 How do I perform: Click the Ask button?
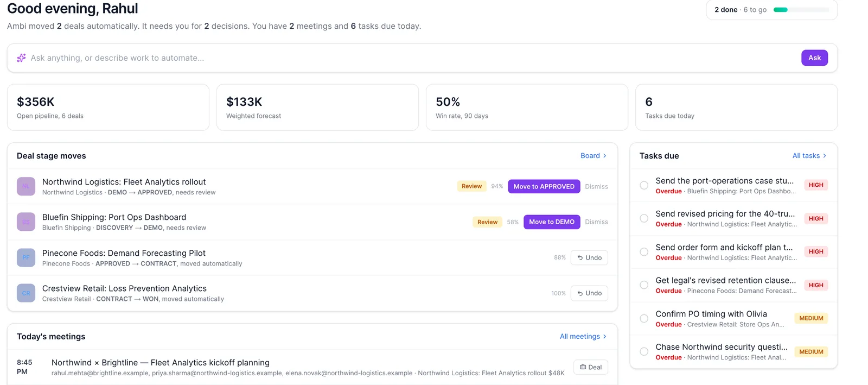pyautogui.click(x=814, y=58)
